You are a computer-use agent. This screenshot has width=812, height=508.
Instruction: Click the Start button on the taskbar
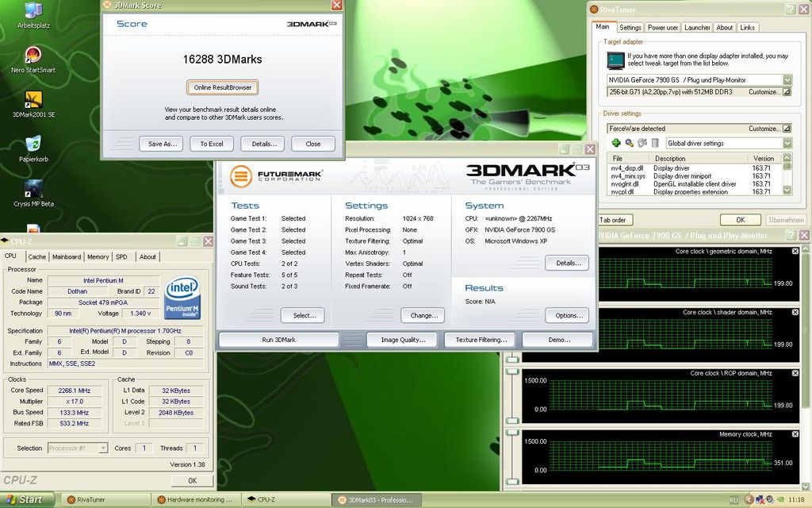pos(27,500)
